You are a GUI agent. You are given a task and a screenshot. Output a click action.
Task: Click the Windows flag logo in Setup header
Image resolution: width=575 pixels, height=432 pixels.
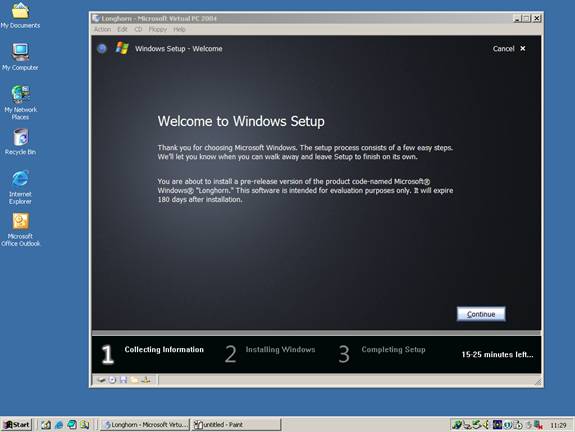122,48
